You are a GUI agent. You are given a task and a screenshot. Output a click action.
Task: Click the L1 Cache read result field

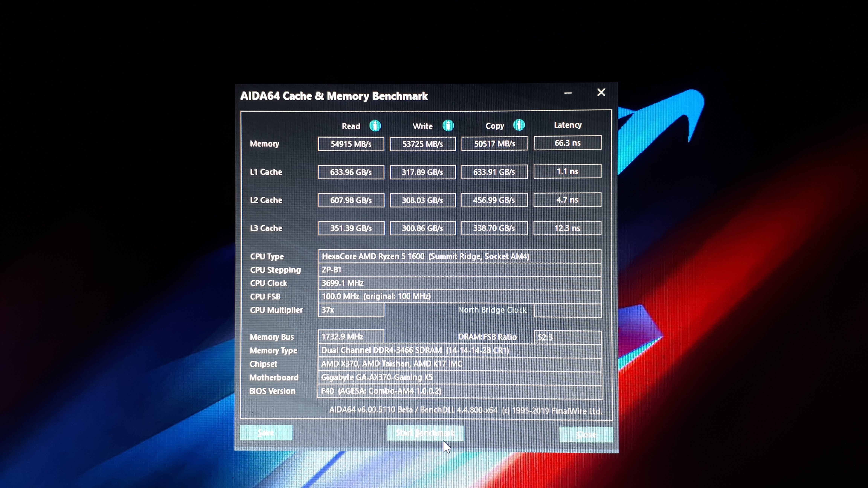coord(351,172)
